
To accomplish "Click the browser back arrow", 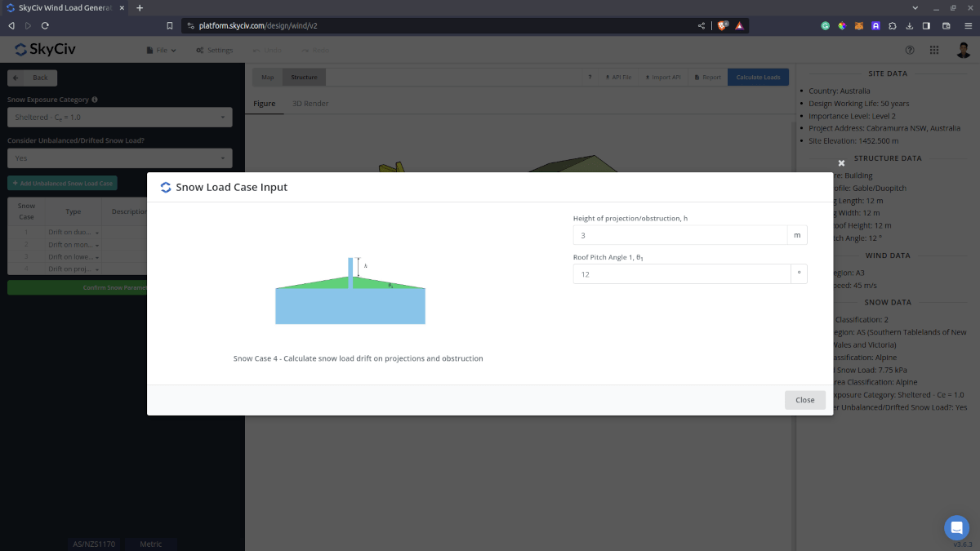I will click(x=11, y=25).
